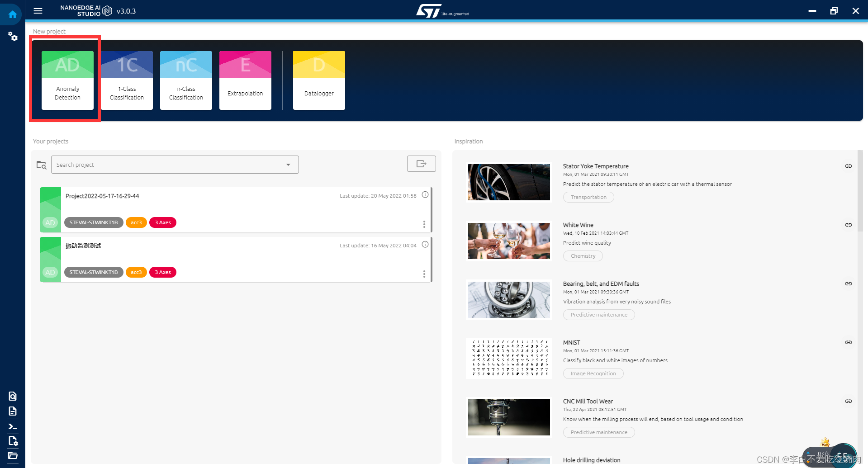Click the Chemistry tag
The width and height of the screenshot is (868, 468).
pos(583,256)
